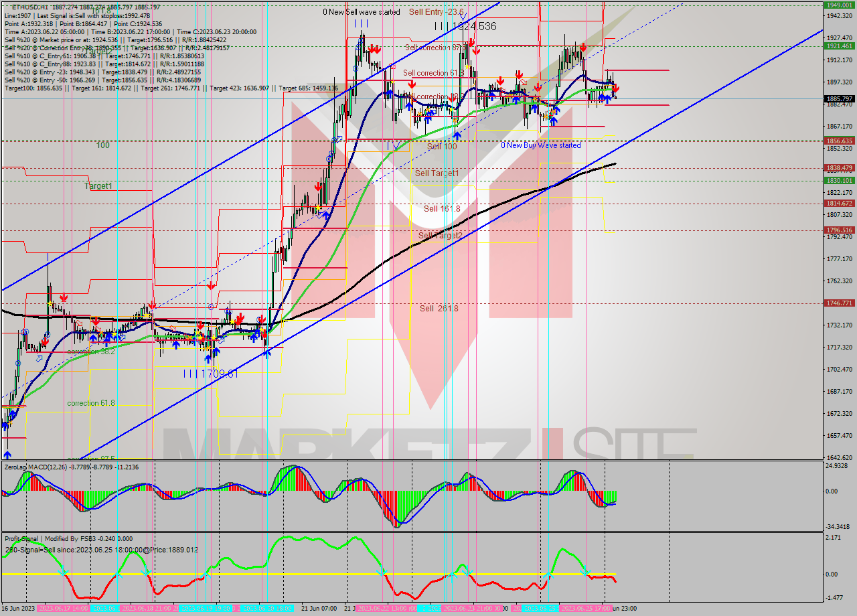
Task: Click the 1856.635 red price tag
Action: [839, 141]
